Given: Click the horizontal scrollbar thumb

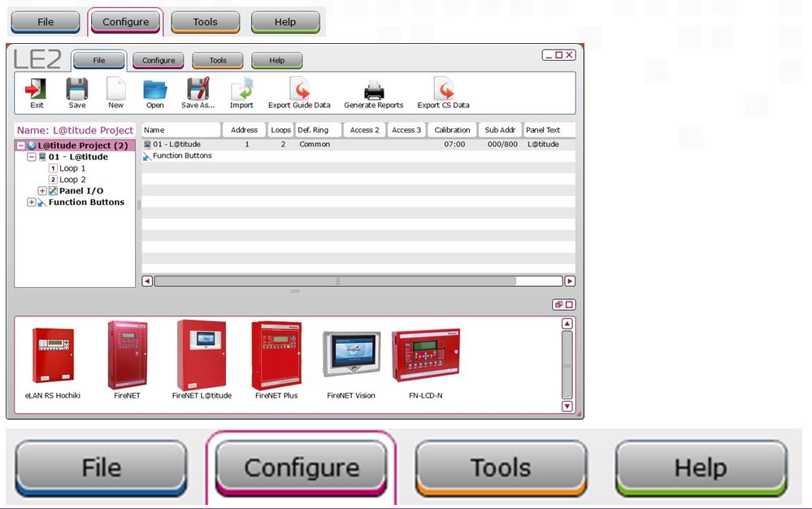Looking at the screenshot, I should point(335,281).
